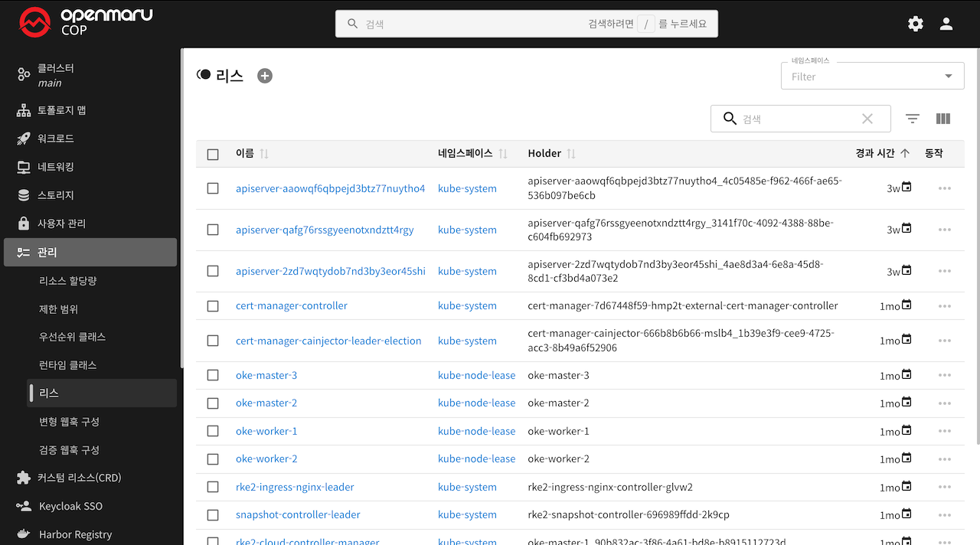Check the oke-master-3 row checkbox

(x=213, y=376)
